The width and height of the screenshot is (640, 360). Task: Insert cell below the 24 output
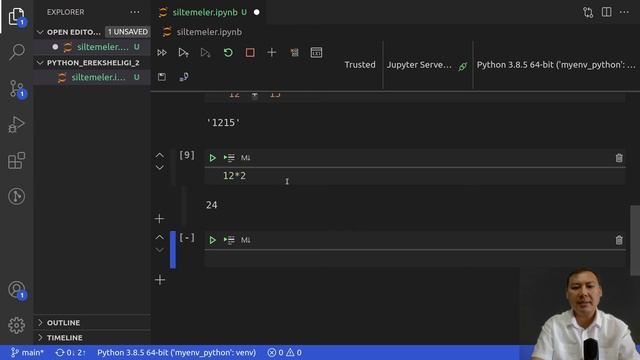click(x=160, y=219)
